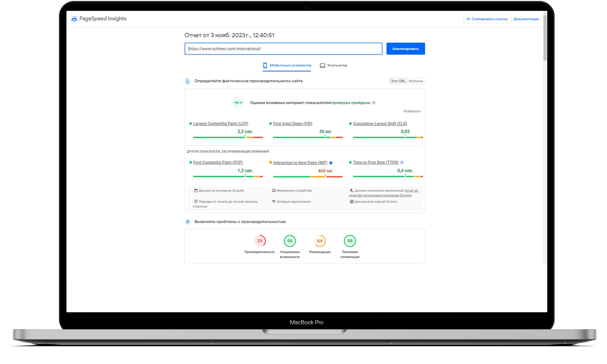Open First Contentful Paint (FCP) link
607x364 pixels.
click(x=218, y=163)
